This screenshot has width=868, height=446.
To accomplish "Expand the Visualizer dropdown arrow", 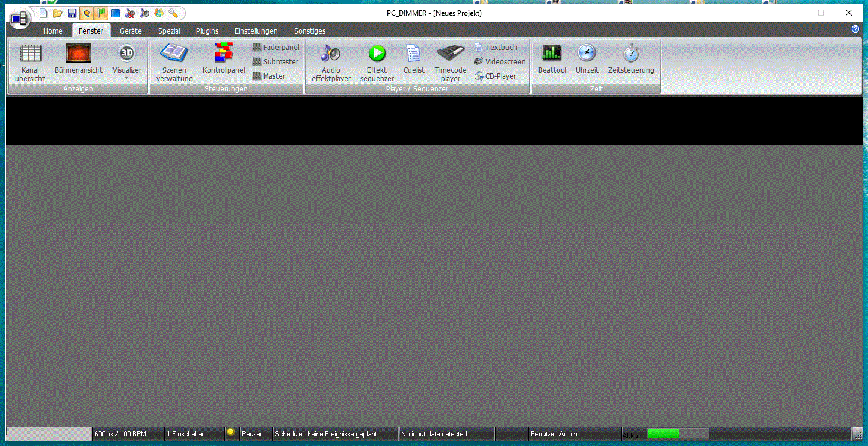I will 126,78.
